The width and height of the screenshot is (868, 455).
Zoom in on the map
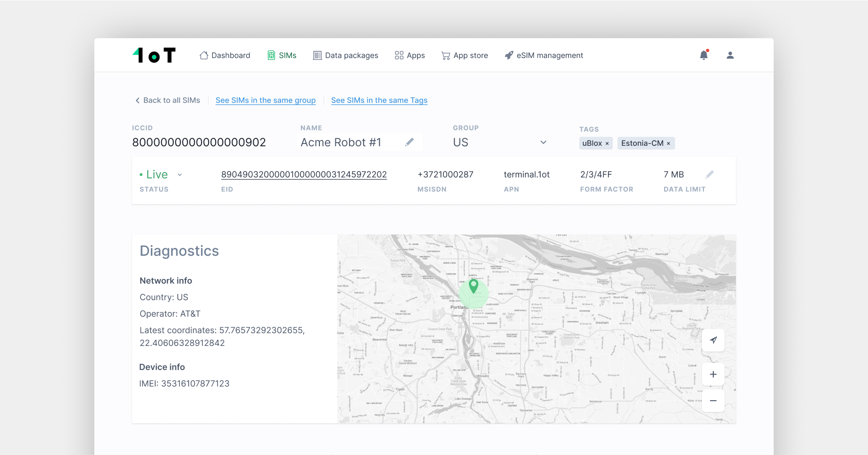click(x=713, y=374)
